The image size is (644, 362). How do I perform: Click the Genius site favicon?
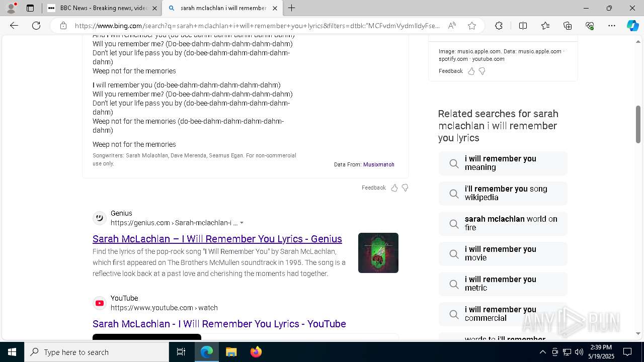[100, 218]
